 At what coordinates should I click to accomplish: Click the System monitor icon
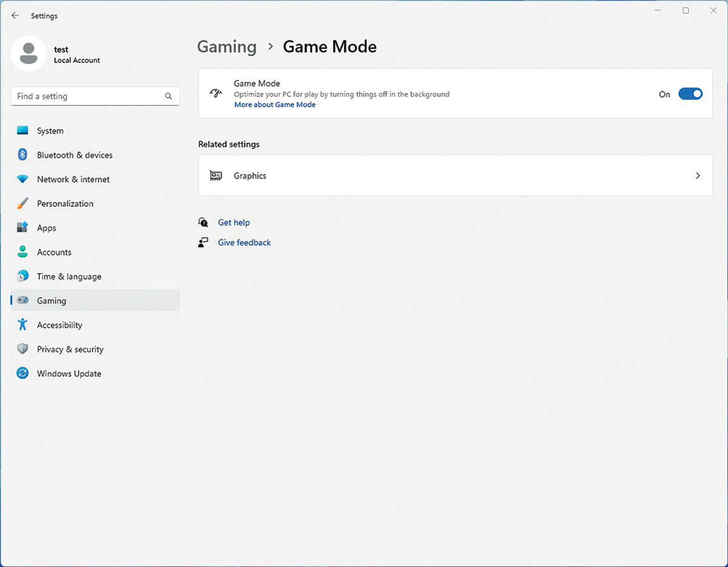pyautogui.click(x=22, y=130)
